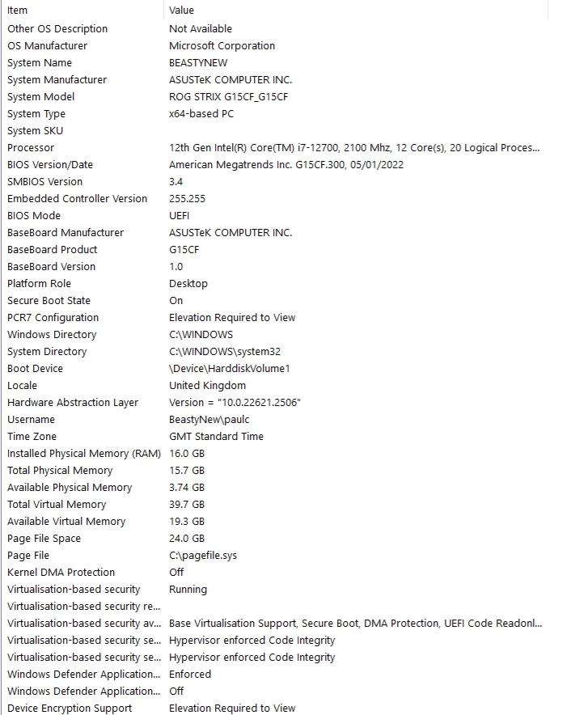Screen dimensions: 588x715
Task: Select the Hardware Abstraction Layer label
Action: pyautogui.click(x=73, y=403)
